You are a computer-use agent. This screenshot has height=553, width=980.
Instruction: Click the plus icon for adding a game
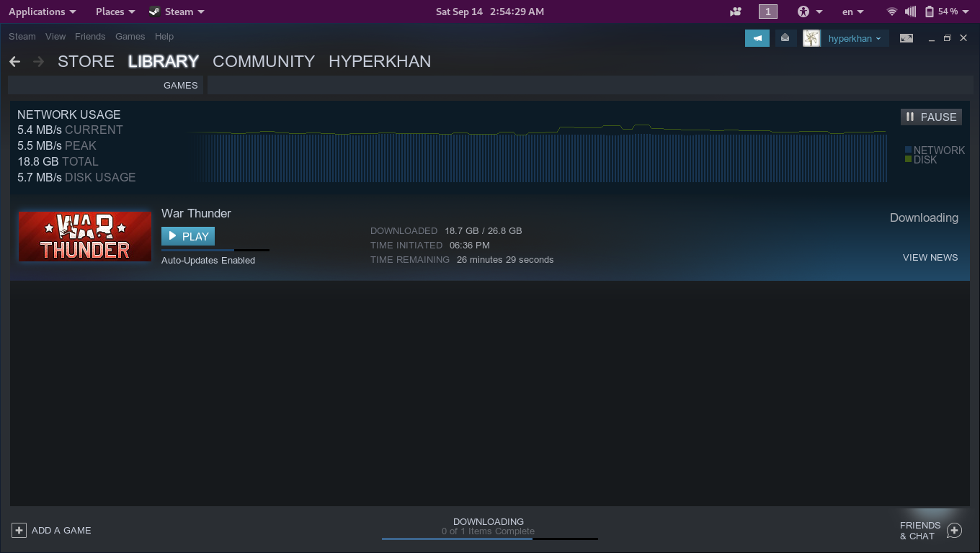(19, 530)
